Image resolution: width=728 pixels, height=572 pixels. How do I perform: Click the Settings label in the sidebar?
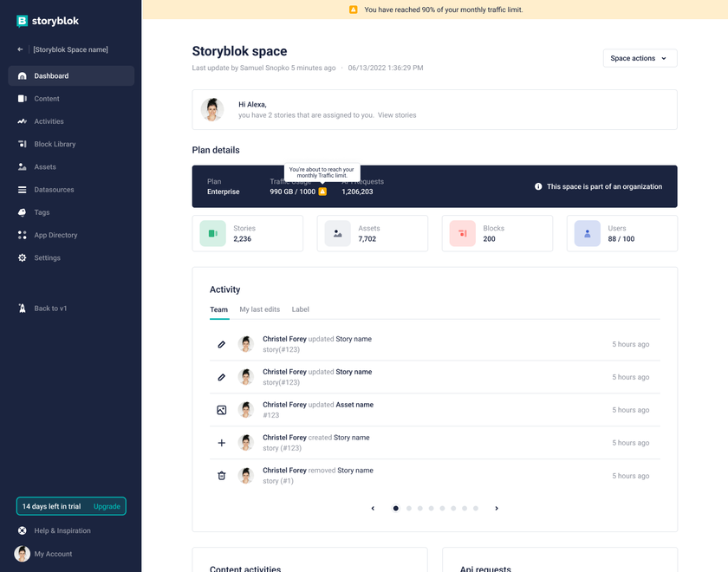48,257
